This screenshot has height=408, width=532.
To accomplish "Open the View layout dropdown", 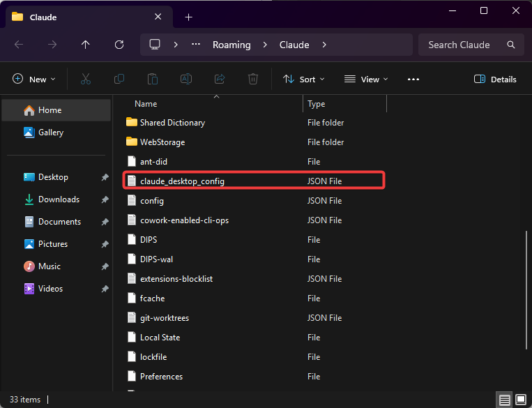I will [366, 79].
